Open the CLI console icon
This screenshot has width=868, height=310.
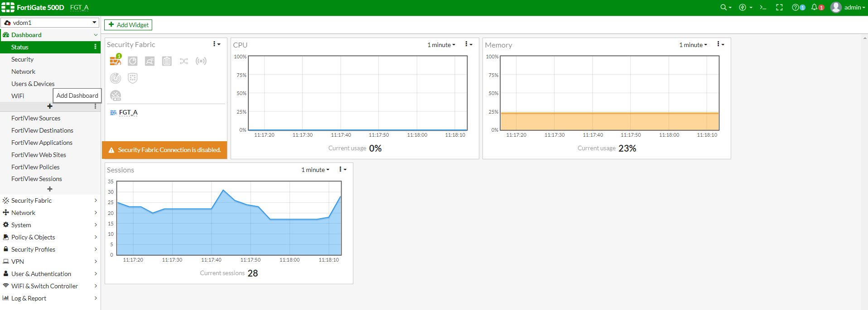pyautogui.click(x=763, y=7)
